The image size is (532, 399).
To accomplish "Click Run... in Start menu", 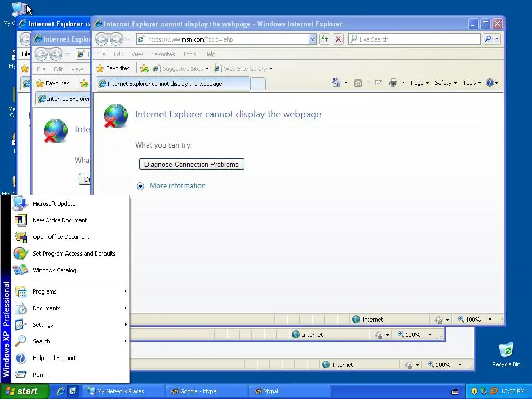I will 71,375.
